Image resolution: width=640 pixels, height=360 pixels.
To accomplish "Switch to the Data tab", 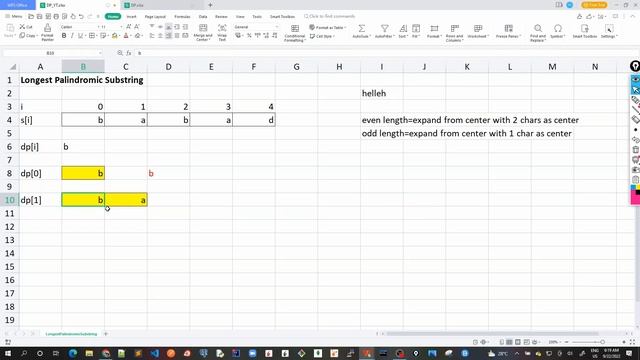I will pos(203,17).
